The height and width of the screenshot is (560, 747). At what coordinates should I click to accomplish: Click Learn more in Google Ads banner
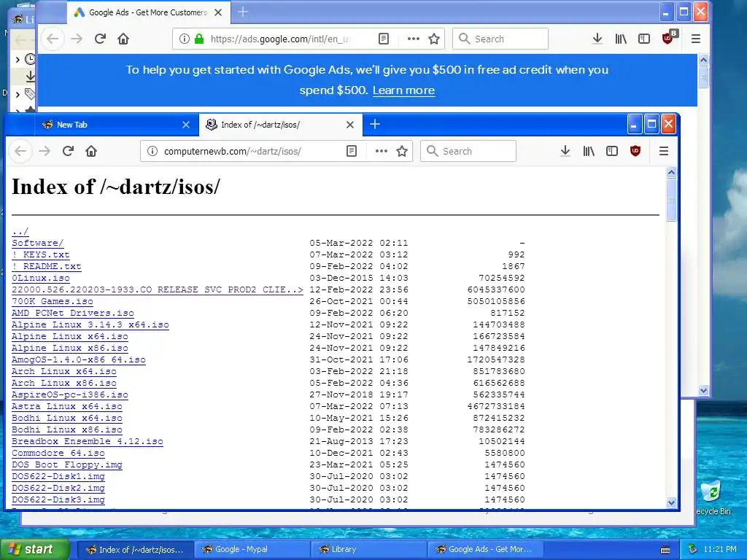403,90
